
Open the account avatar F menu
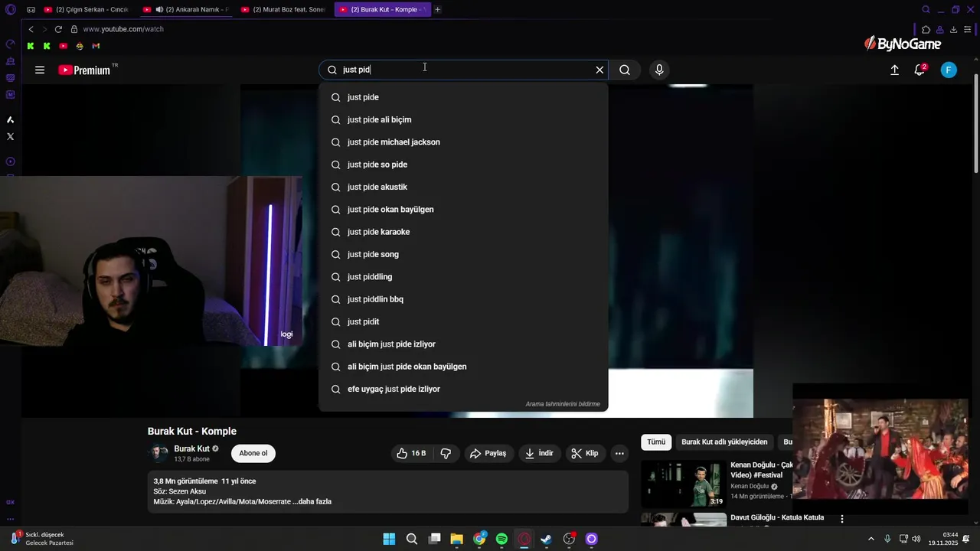pos(949,70)
